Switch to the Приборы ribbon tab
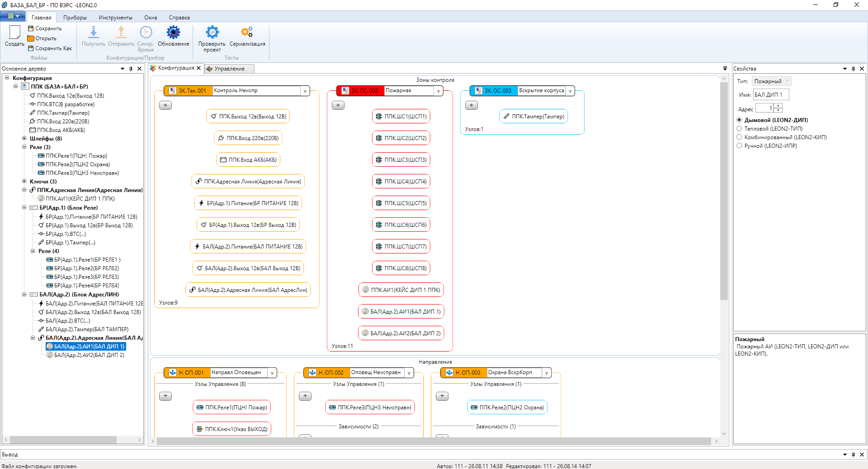The height and width of the screenshot is (469, 868). point(75,18)
